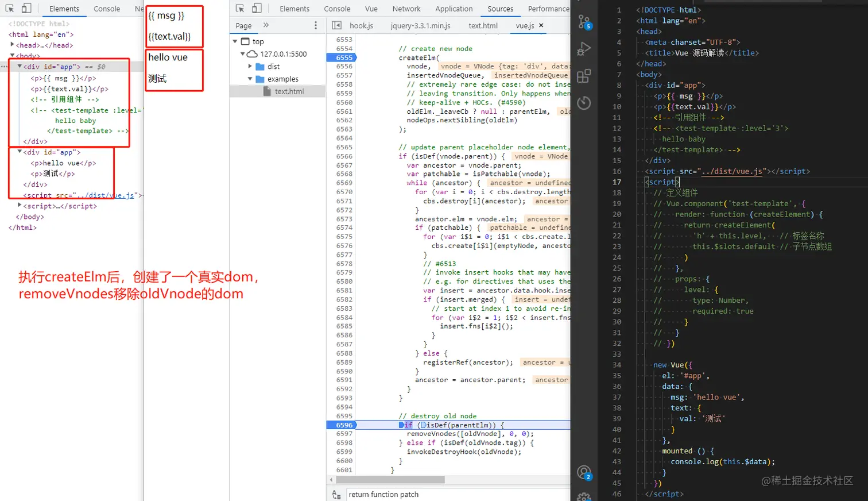Click left arrow of Sources horizontal scrollbar
868x501 pixels.
pos(331,479)
